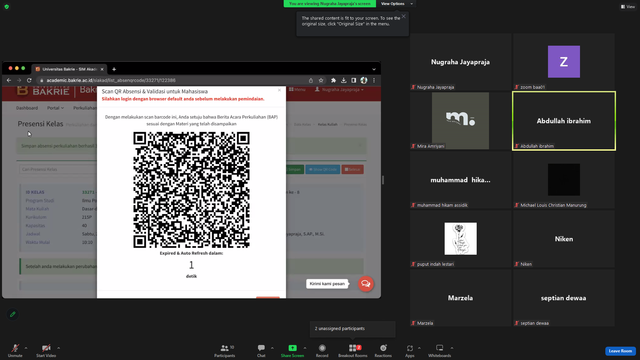Click the green encryption shield icon
Screen dimensions: 640x360
coord(7,7)
